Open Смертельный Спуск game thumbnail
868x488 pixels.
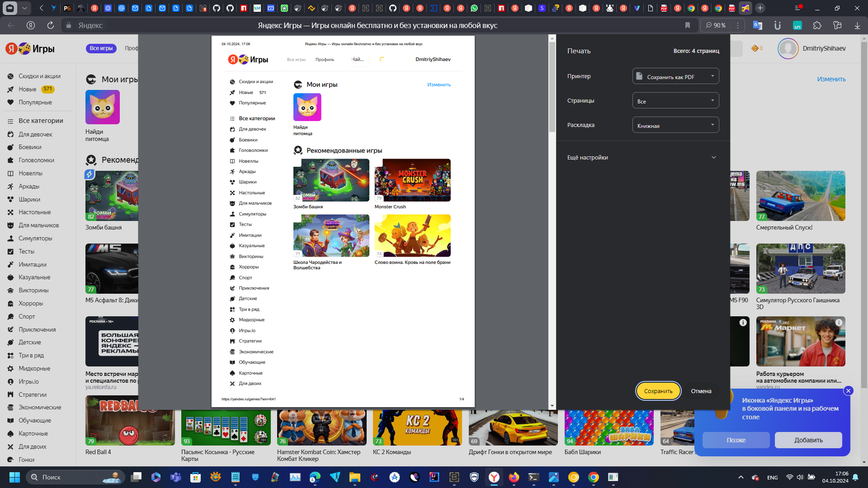coord(800,196)
